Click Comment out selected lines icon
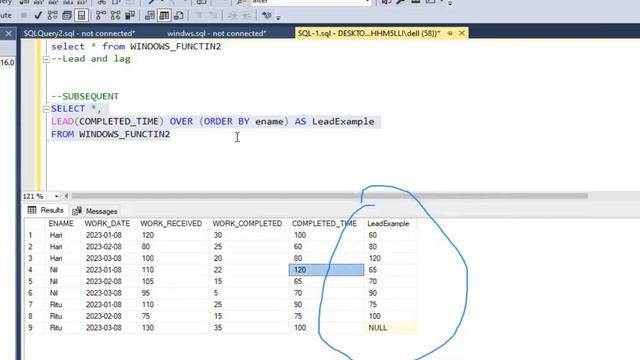The width and height of the screenshot is (640, 360). pyautogui.click(x=198, y=16)
